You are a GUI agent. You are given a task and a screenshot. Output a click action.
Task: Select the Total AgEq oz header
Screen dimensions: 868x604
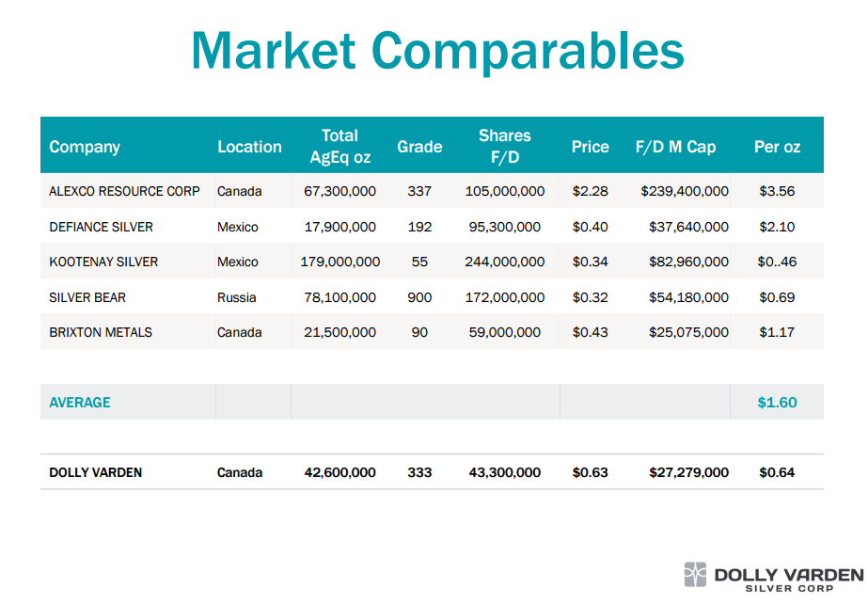pos(339,146)
